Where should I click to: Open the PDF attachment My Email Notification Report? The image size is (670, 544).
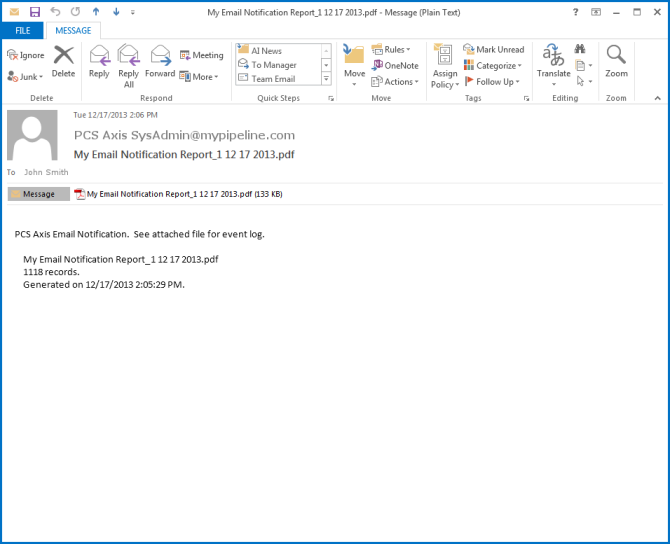(179, 194)
